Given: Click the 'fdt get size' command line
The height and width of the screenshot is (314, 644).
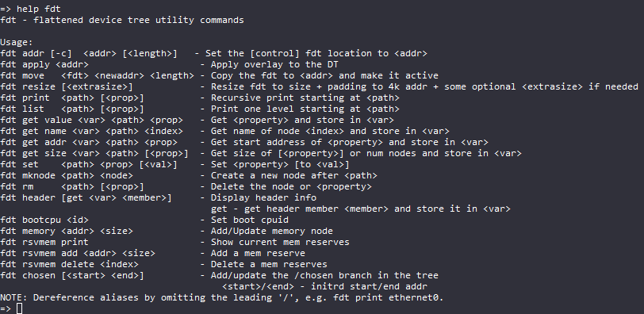Looking at the screenshot, I should [x=261, y=153].
